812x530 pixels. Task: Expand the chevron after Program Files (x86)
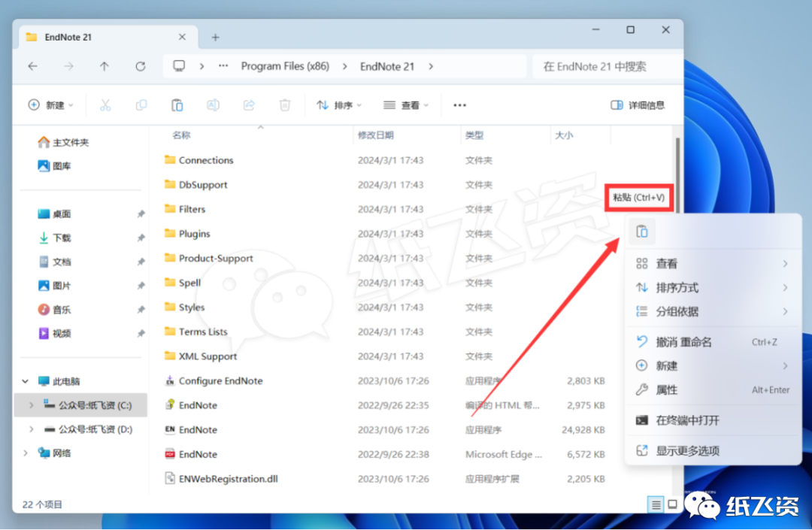click(345, 66)
